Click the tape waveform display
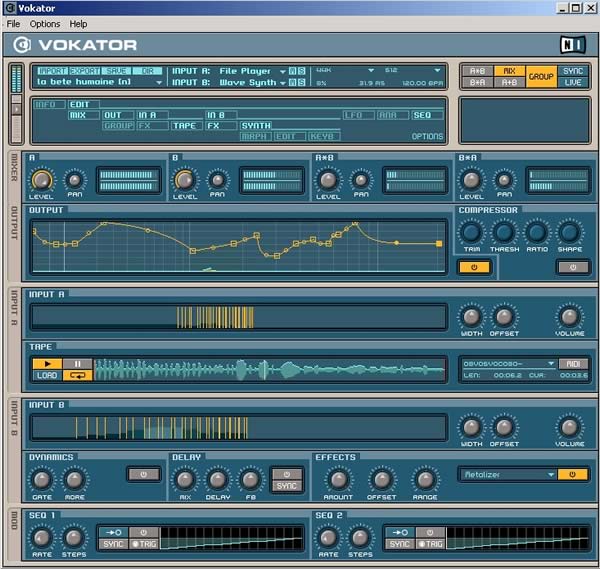Image resolution: width=600 pixels, height=569 pixels. pyautogui.click(x=270, y=370)
